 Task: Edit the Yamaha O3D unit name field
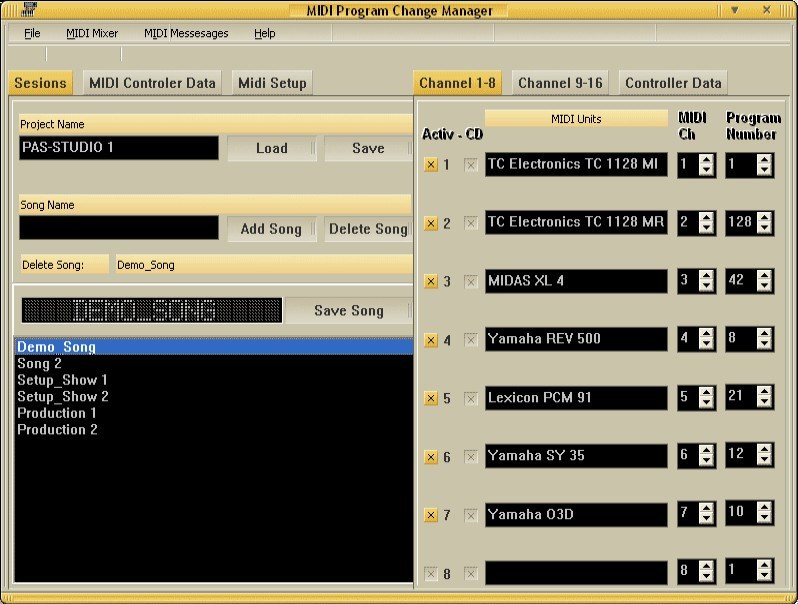click(576, 514)
